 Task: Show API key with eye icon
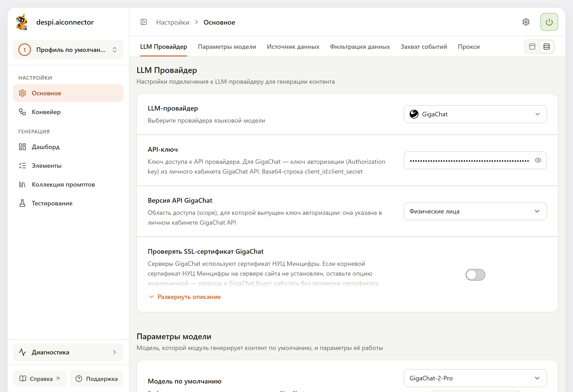538,160
